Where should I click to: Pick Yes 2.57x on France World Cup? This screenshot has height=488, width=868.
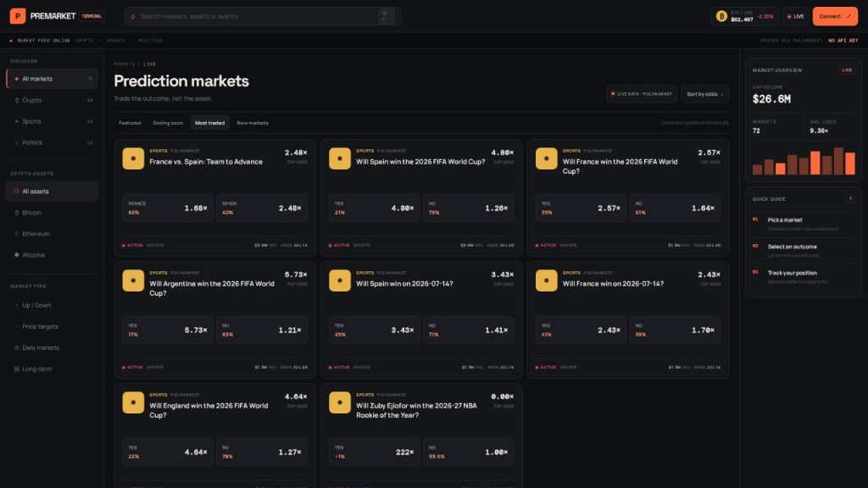coord(581,208)
